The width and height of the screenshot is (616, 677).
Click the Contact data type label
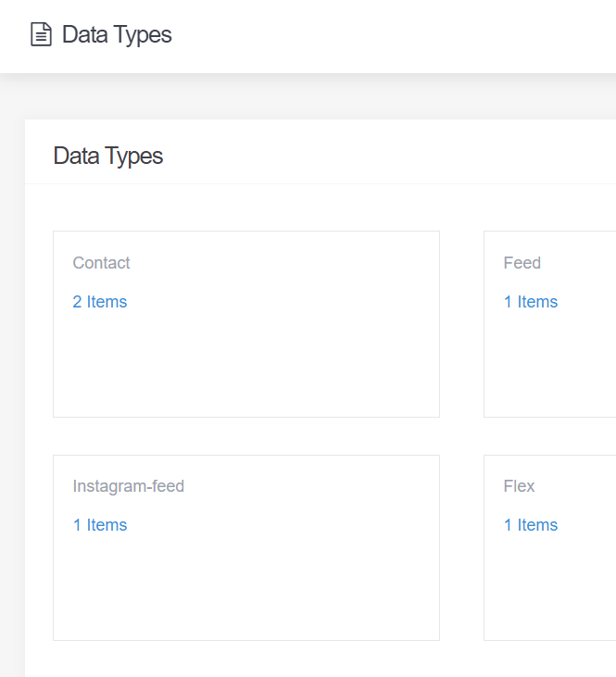point(101,262)
